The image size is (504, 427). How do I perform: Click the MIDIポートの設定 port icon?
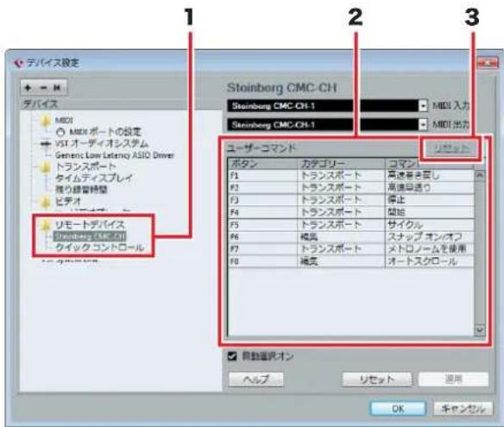(60, 132)
